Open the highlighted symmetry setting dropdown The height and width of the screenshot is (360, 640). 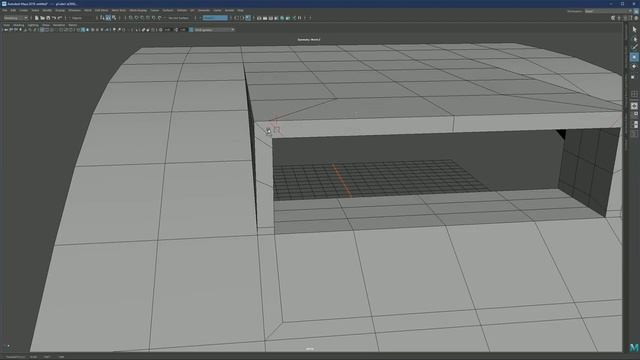(x=215, y=18)
